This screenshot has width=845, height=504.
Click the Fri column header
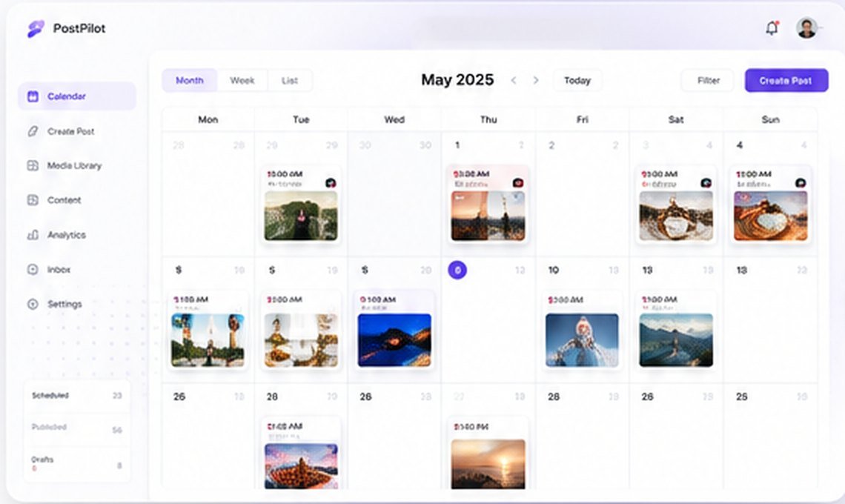click(x=583, y=119)
